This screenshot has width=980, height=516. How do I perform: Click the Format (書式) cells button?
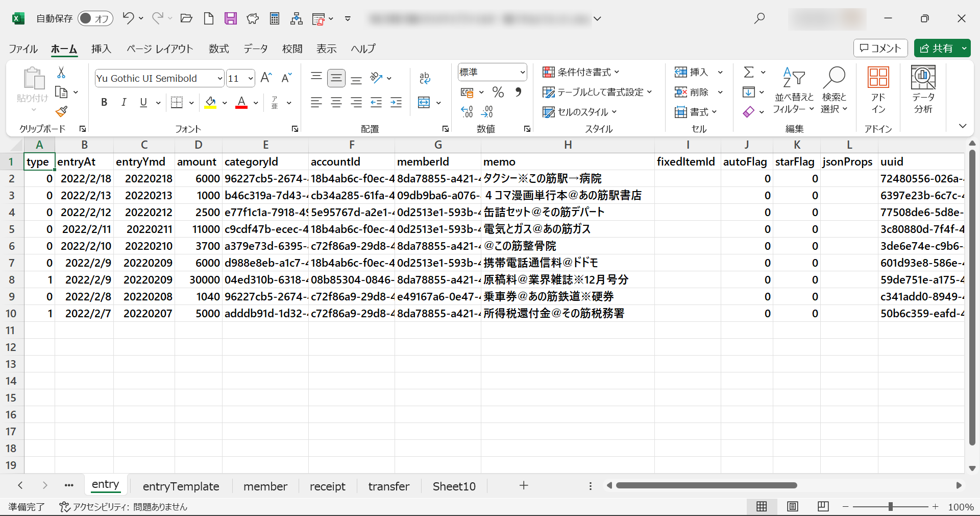pos(696,112)
